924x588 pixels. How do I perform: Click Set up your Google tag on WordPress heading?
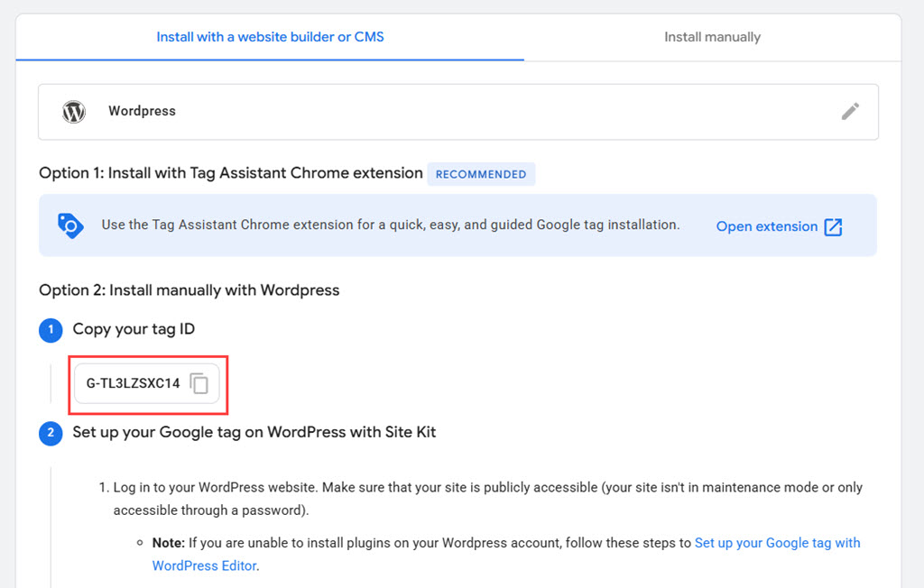coord(254,433)
